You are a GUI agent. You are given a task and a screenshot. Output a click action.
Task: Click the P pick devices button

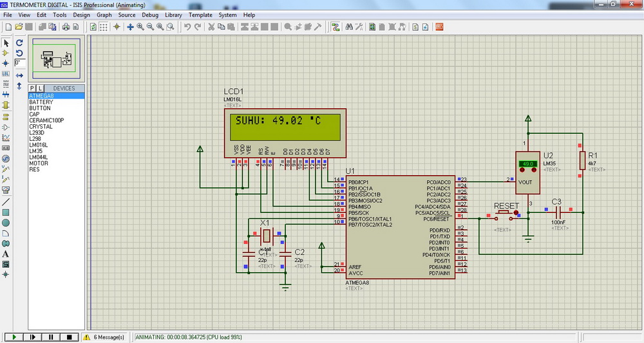tap(32, 88)
